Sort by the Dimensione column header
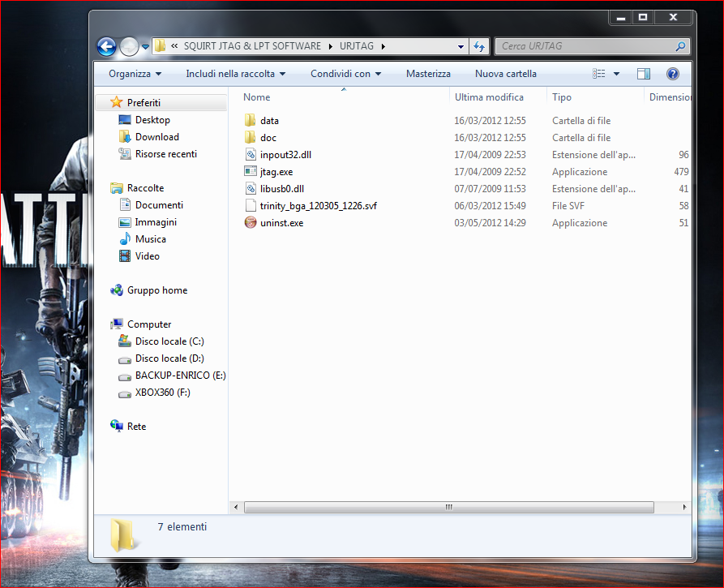This screenshot has height=588, width=724. tap(670, 97)
